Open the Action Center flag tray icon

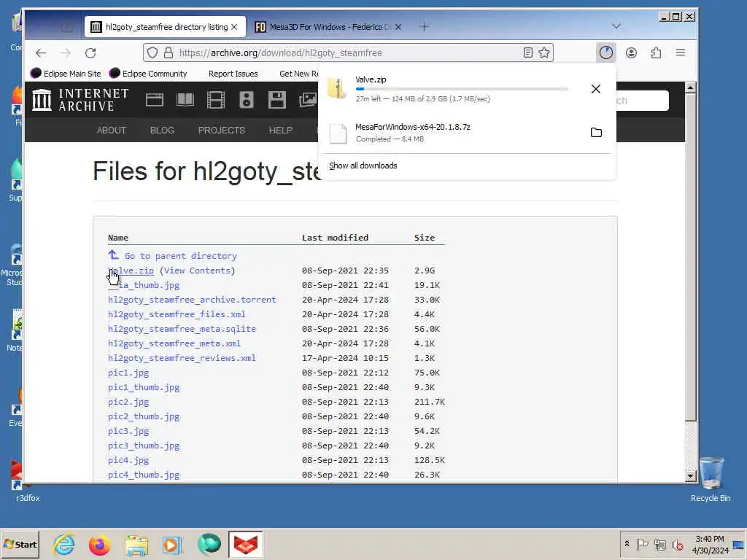tap(642, 544)
